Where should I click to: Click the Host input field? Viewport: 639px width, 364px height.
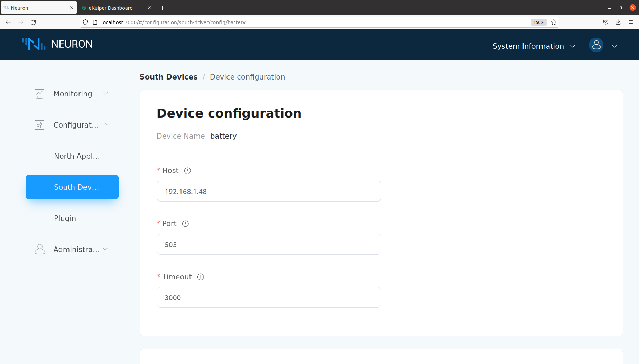tap(269, 191)
